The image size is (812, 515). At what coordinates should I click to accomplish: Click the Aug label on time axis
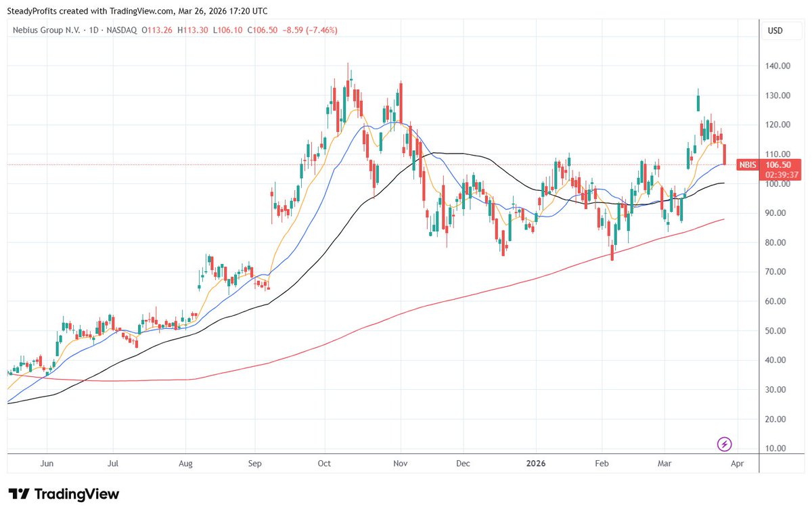pyautogui.click(x=186, y=464)
